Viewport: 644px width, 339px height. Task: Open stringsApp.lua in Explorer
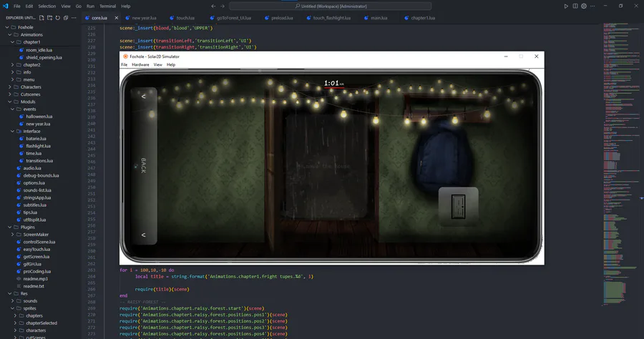36,198
